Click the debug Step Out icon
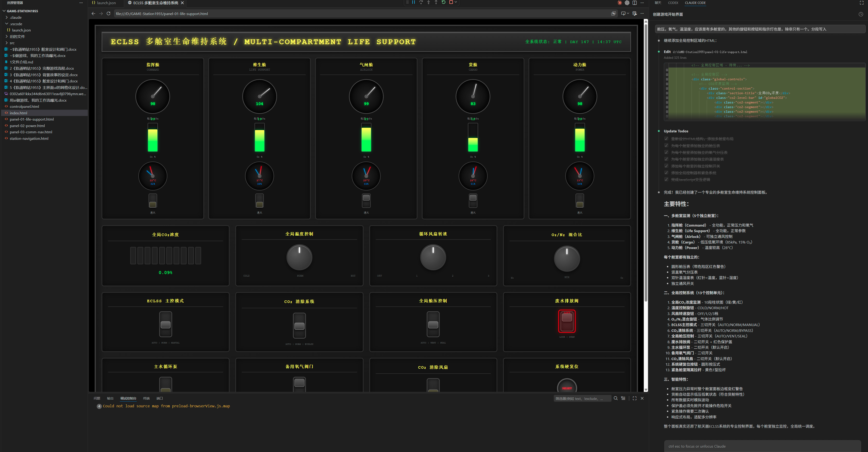The height and width of the screenshot is (452, 868). coord(436,2)
